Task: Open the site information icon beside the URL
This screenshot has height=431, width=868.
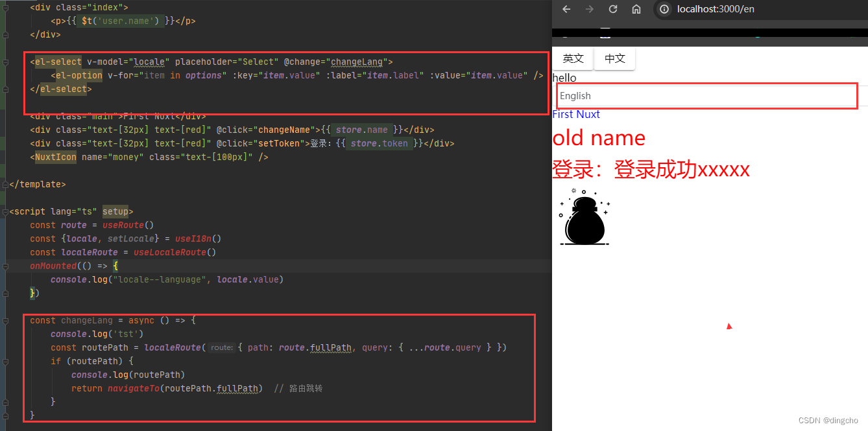Action: (x=664, y=9)
